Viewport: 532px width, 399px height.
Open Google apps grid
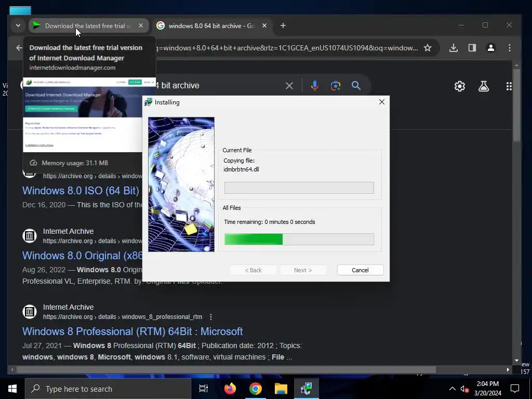(x=509, y=86)
